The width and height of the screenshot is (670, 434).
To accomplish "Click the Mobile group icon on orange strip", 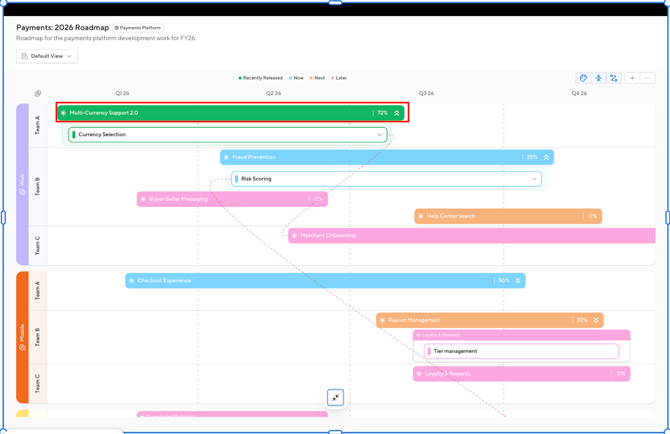I will (x=22, y=347).
